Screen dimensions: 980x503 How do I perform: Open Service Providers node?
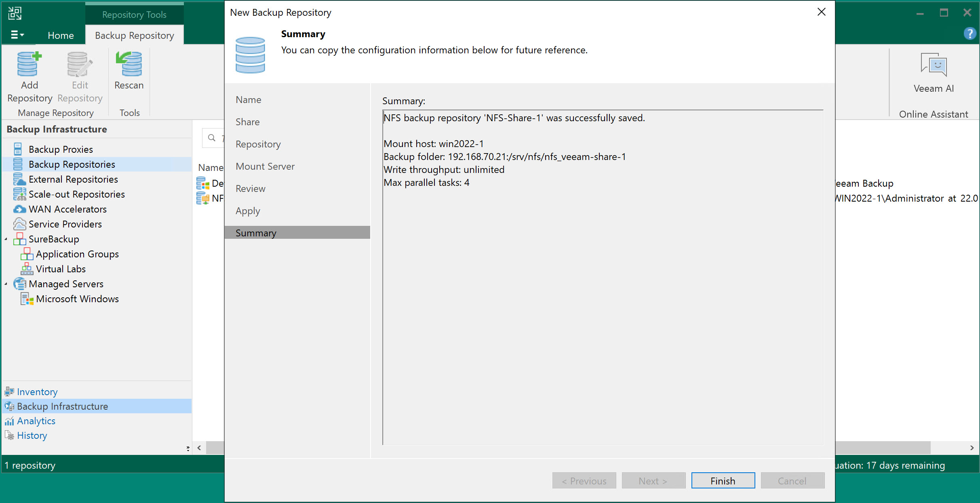(x=65, y=224)
